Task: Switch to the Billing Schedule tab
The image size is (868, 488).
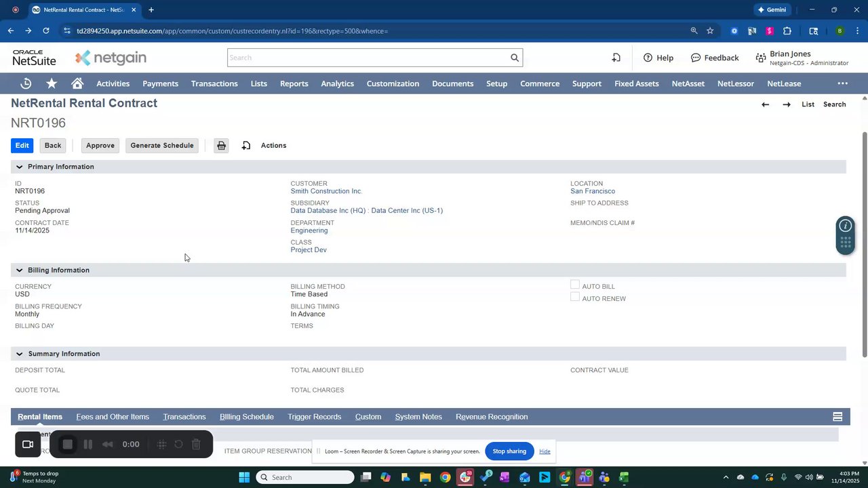Action: pyautogui.click(x=247, y=417)
